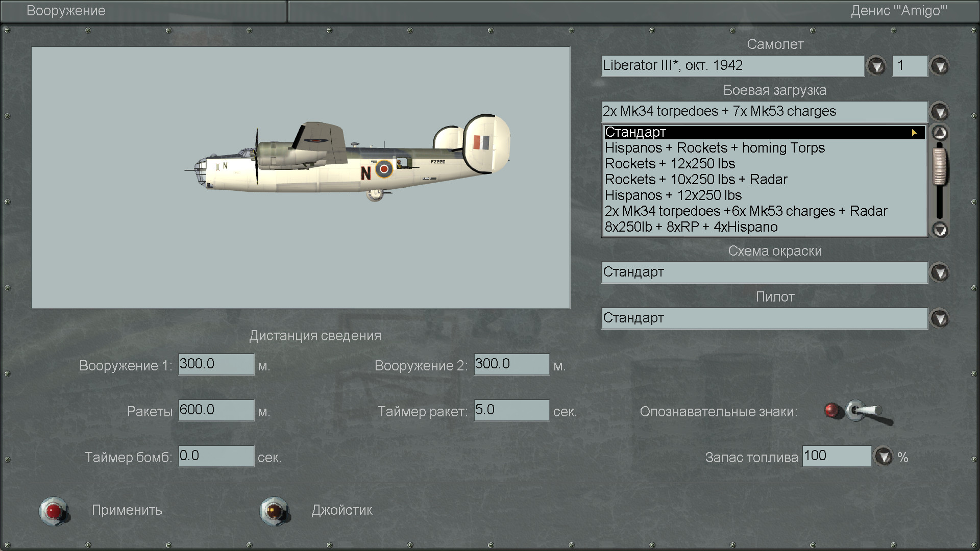Expand the Боевая загрузка loadout dropdown

[940, 112]
